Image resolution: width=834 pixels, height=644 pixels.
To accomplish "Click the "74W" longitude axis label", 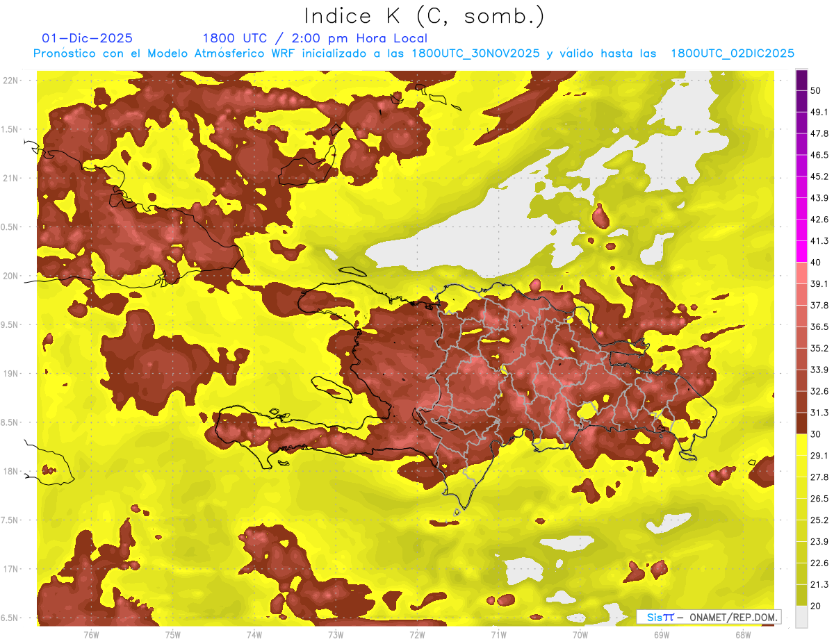I will pos(254,635).
